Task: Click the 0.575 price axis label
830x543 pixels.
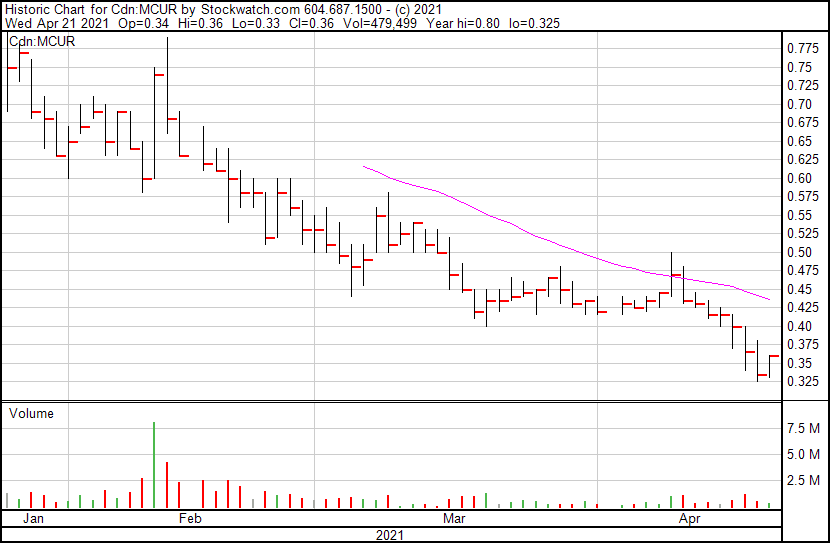Action: click(x=802, y=196)
